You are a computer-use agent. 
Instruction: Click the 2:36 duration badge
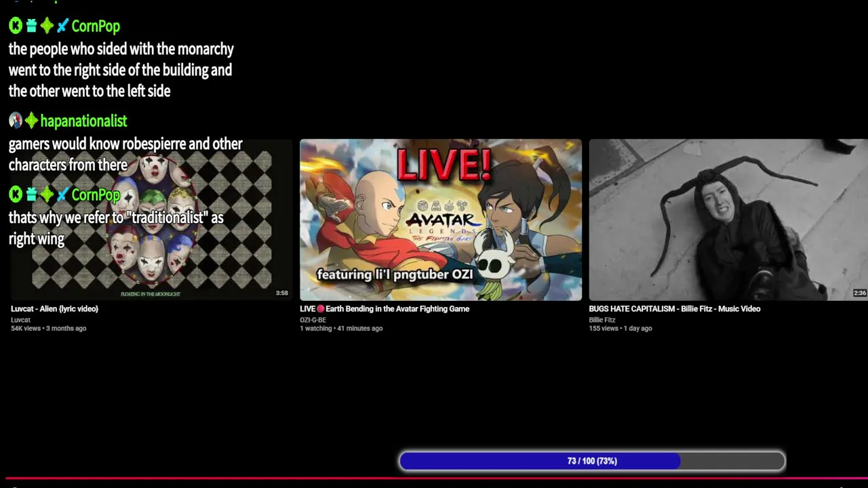tap(860, 293)
